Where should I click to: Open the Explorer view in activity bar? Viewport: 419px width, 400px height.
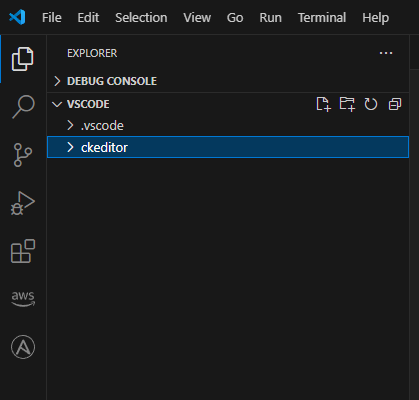tap(23, 59)
